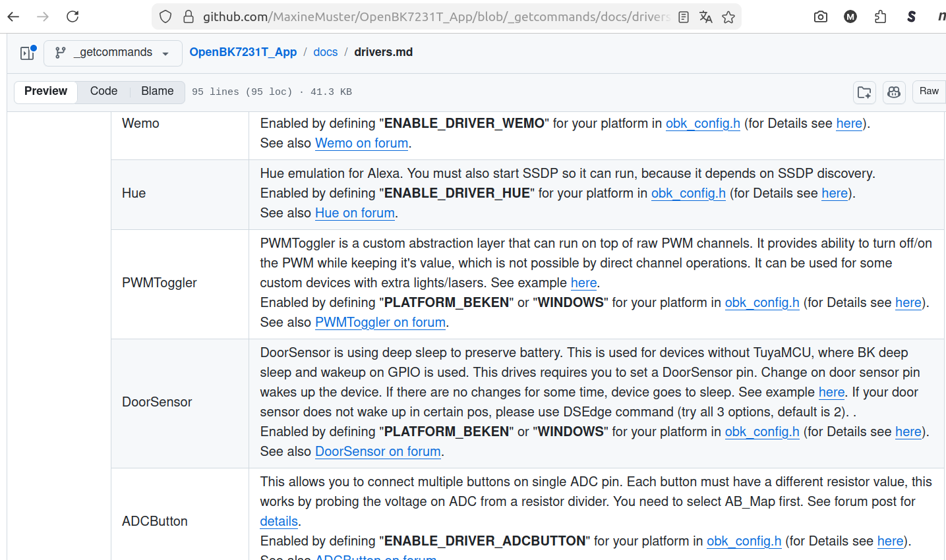The image size is (946, 560).
Task: Go to the docs folder breadcrumb
Action: point(325,52)
